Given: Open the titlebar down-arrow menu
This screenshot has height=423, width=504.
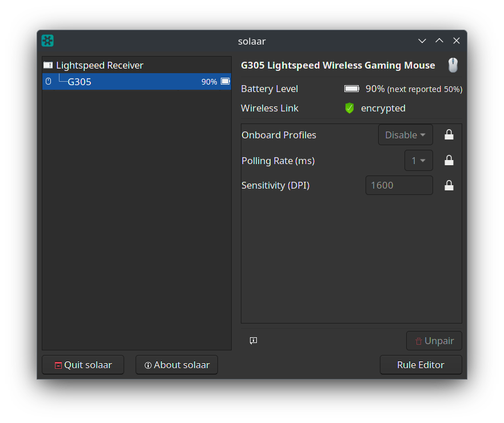Looking at the screenshot, I should point(422,41).
